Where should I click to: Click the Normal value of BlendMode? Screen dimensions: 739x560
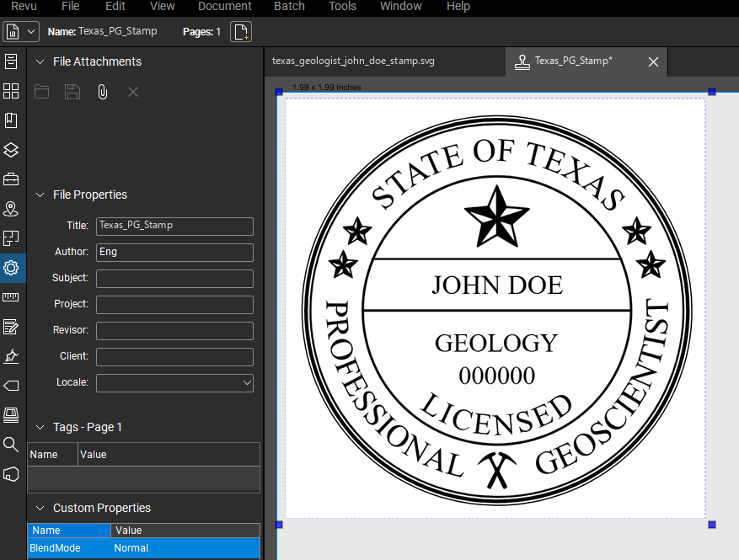[x=131, y=548]
